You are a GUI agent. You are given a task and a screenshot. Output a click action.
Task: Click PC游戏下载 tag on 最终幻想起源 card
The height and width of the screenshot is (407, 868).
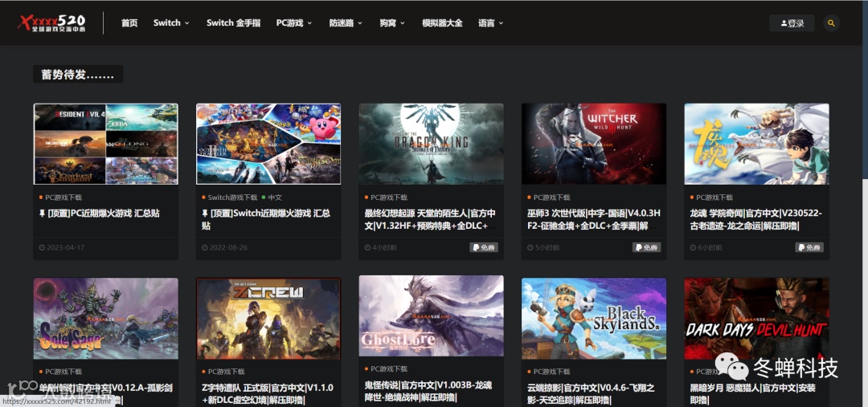[x=389, y=197]
